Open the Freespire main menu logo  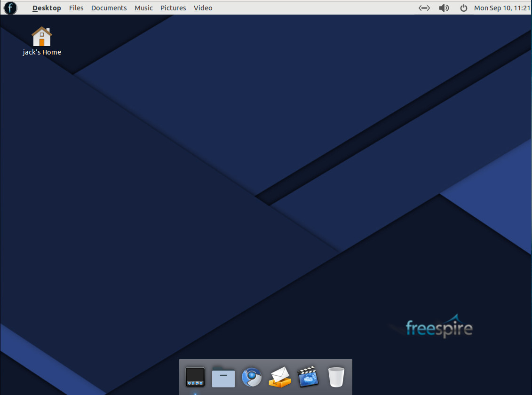(10, 8)
